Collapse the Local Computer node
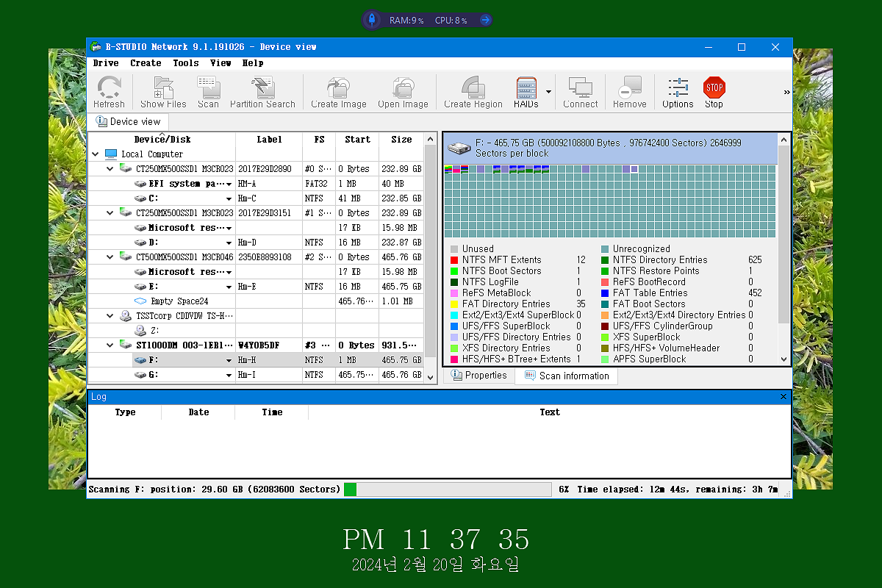The width and height of the screenshot is (882, 588). 96,154
